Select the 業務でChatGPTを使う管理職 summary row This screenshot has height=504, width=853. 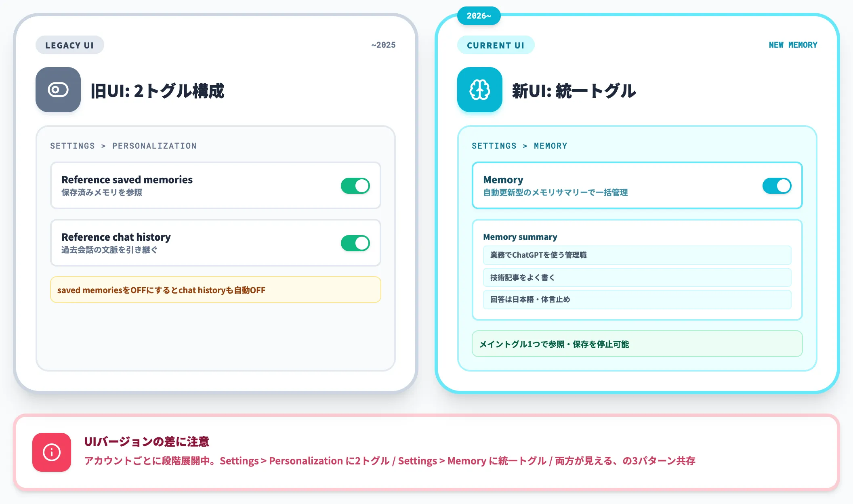[x=637, y=255]
